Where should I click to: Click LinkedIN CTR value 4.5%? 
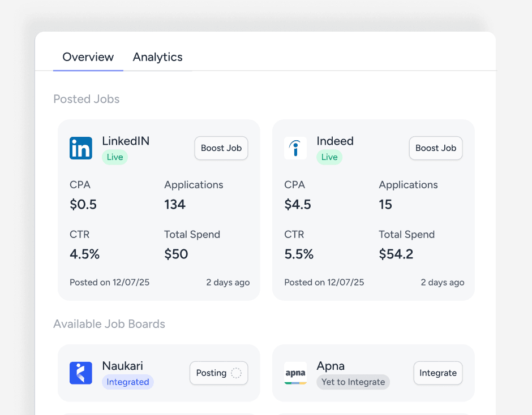coord(84,254)
